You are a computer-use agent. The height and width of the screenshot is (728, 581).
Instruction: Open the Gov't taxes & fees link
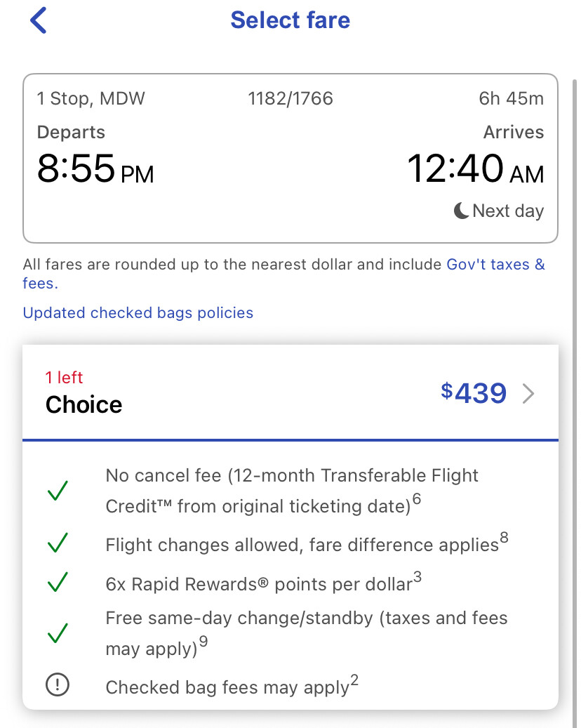pos(495,265)
